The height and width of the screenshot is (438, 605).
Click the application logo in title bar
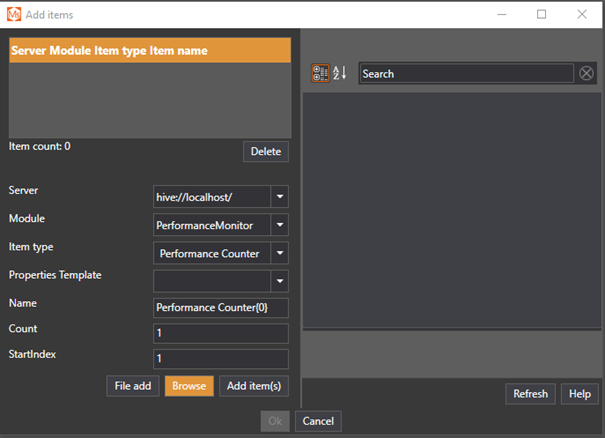pos(14,15)
